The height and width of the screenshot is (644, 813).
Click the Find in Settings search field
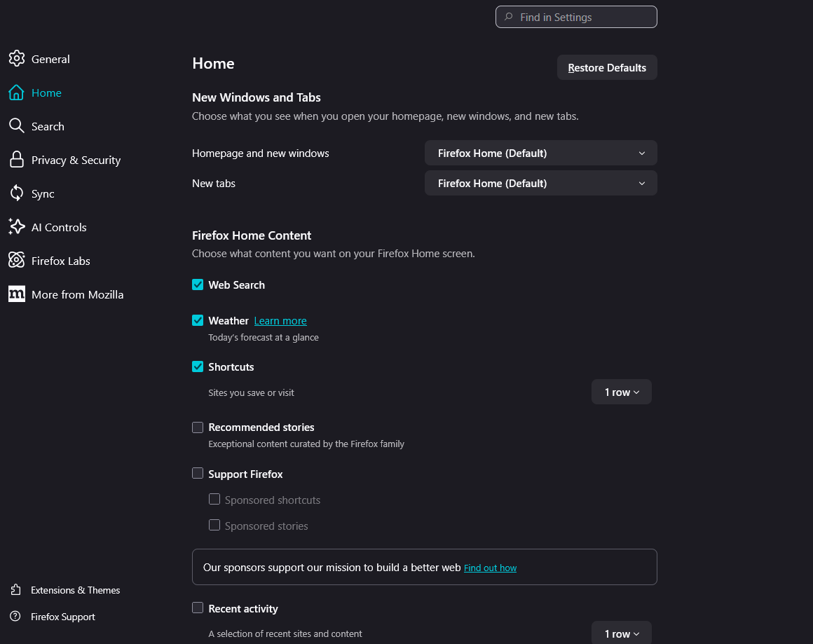click(576, 17)
